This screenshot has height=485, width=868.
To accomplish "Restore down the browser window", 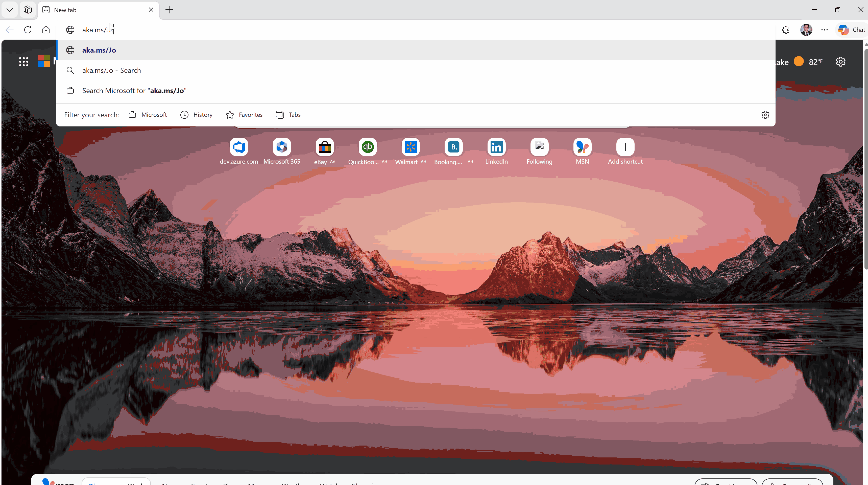I will pos(837,10).
